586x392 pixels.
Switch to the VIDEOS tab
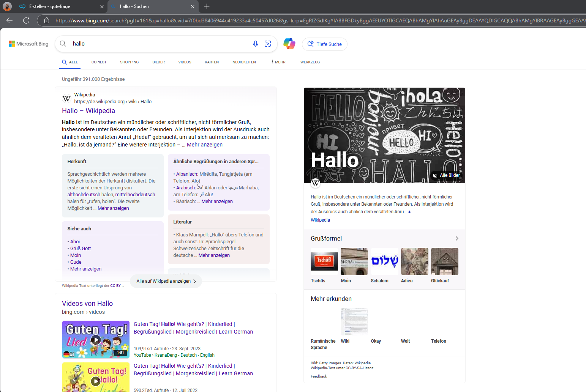click(184, 62)
